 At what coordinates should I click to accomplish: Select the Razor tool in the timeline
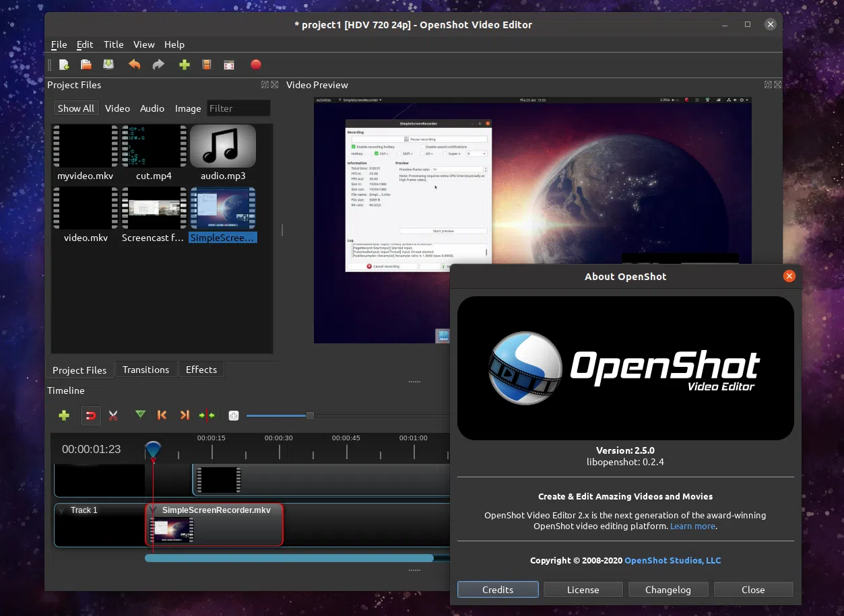click(113, 415)
